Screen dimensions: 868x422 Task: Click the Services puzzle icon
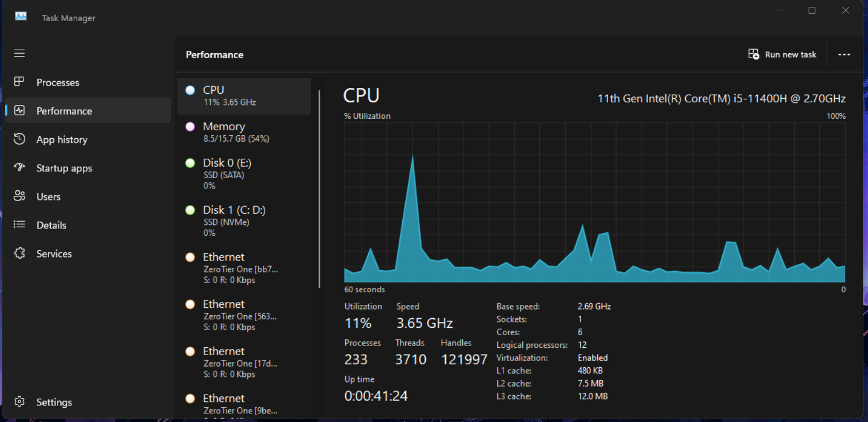(x=19, y=253)
